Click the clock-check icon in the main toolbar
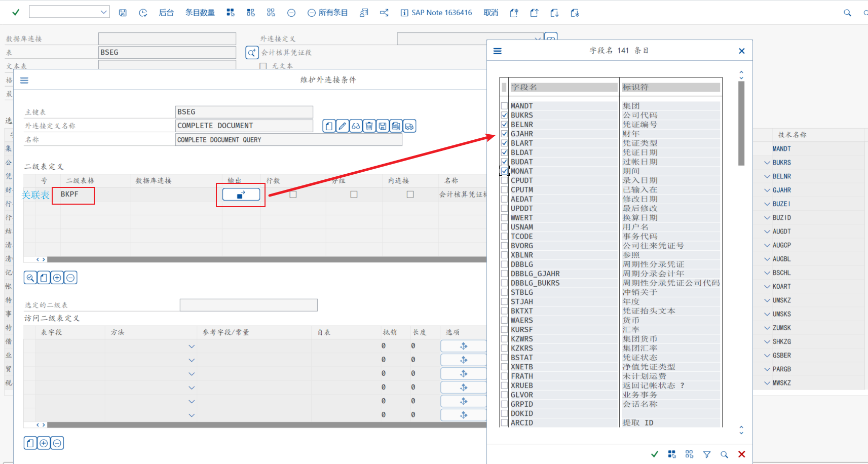 point(143,13)
